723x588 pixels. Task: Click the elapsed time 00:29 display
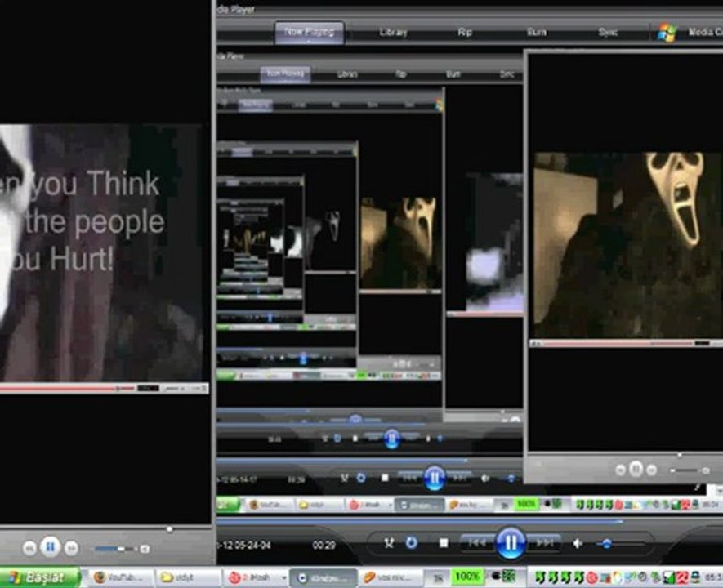pos(324,546)
